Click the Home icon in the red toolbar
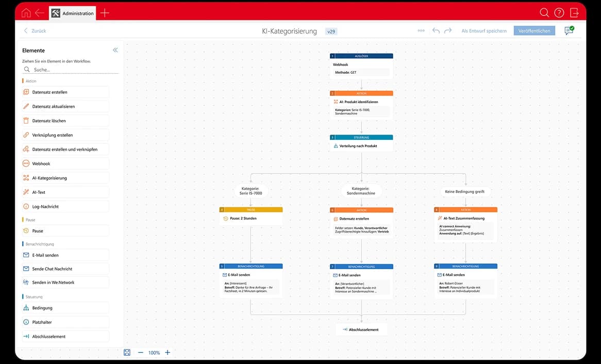The height and width of the screenshot is (364, 601). click(x=25, y=12)
